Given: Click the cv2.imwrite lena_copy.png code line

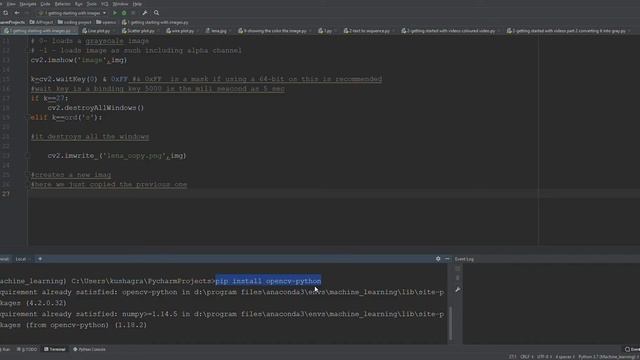Looking at the screenshot, I should pos(117,156).
